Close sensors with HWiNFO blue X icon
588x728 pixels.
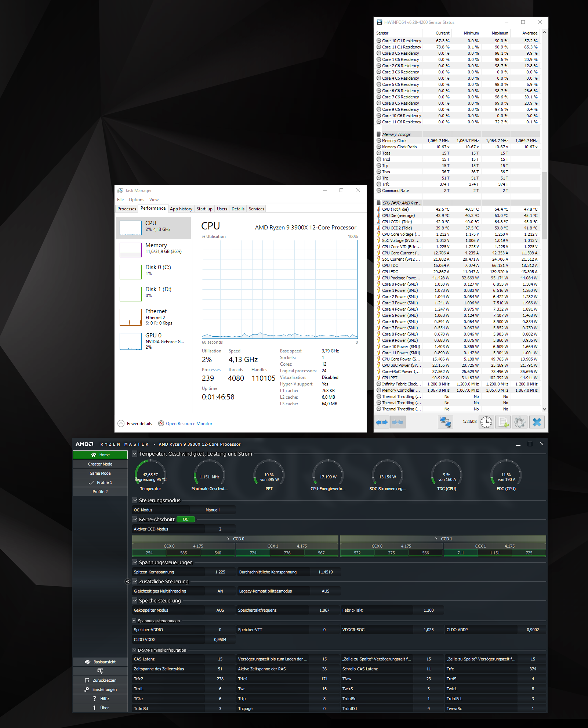537,422
